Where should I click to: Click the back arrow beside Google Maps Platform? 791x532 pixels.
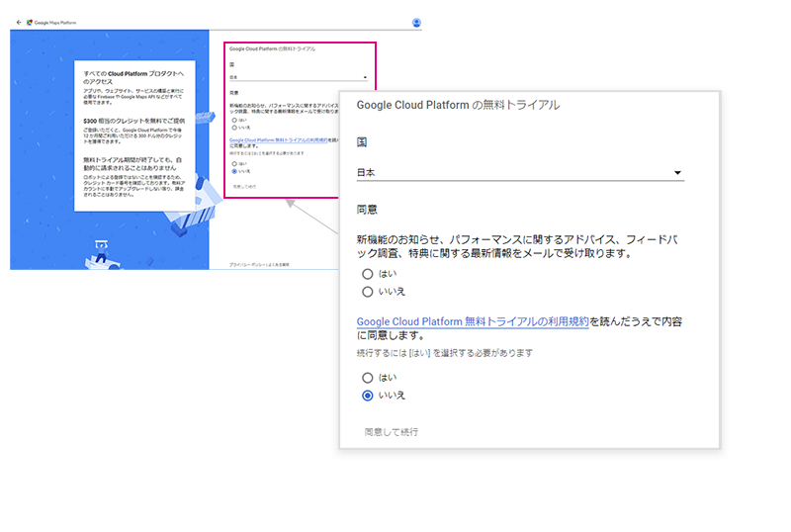19,22
